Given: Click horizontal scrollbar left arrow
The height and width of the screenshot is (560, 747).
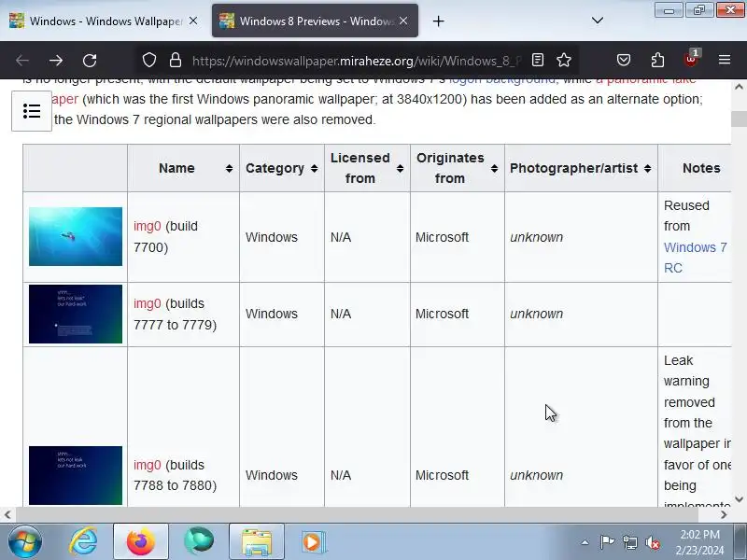Looking at the screenshot, I should pyautogui.click(x=7, y=514).
